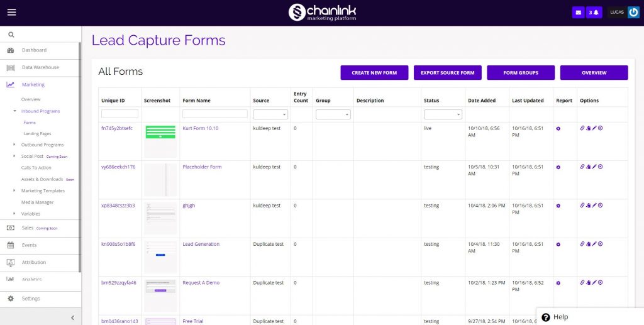Click the Attribution presentation icon
644x325 pixels.
pyautogui.click(x=11, y=262)
